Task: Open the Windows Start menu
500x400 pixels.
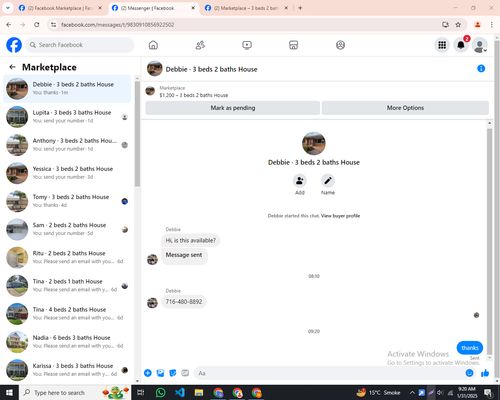Action: (9, 393)
